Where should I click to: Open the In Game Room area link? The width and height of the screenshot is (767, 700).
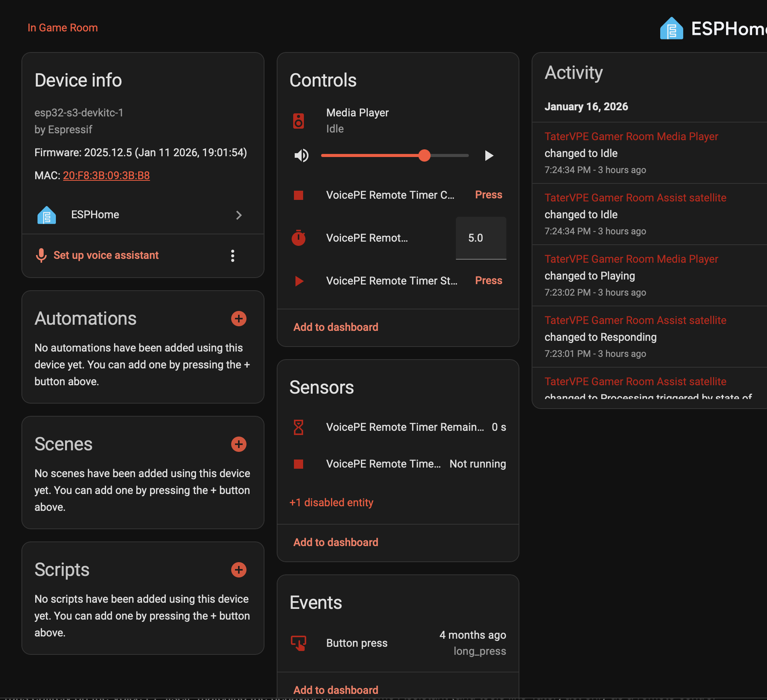pyautogui.click(x=62, y=28)
